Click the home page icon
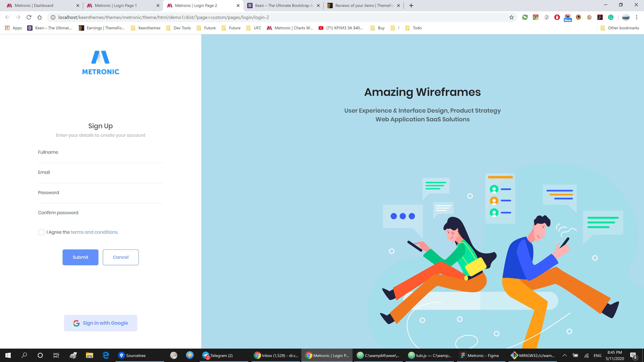644x362 pixels. (x=40, y=17)
